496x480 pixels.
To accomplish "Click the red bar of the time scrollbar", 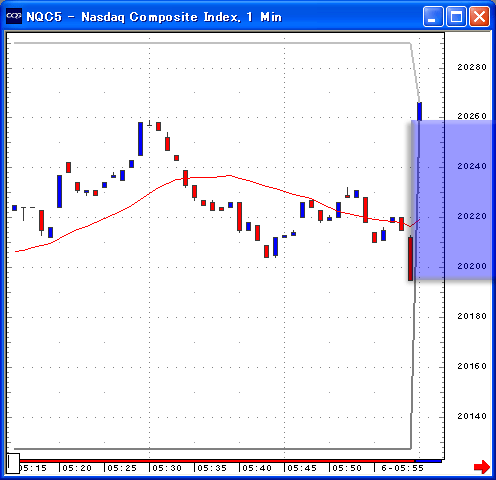I will pos(217,461).
